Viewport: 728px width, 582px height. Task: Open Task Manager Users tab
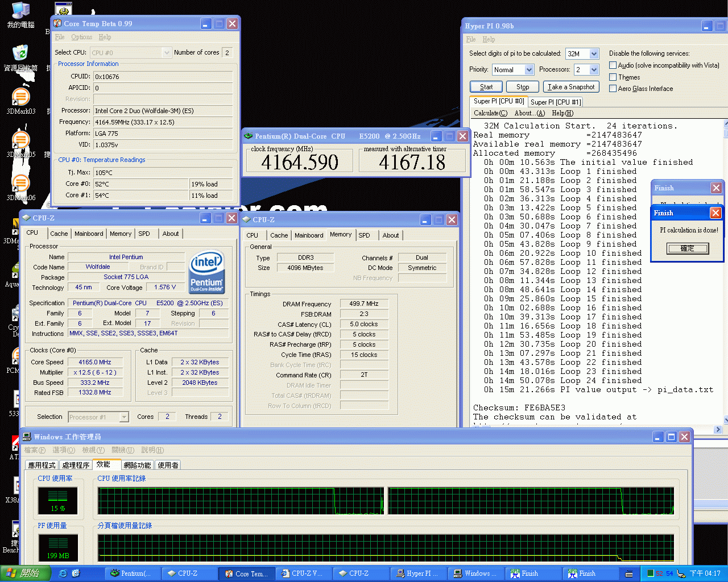click(168, 465)
